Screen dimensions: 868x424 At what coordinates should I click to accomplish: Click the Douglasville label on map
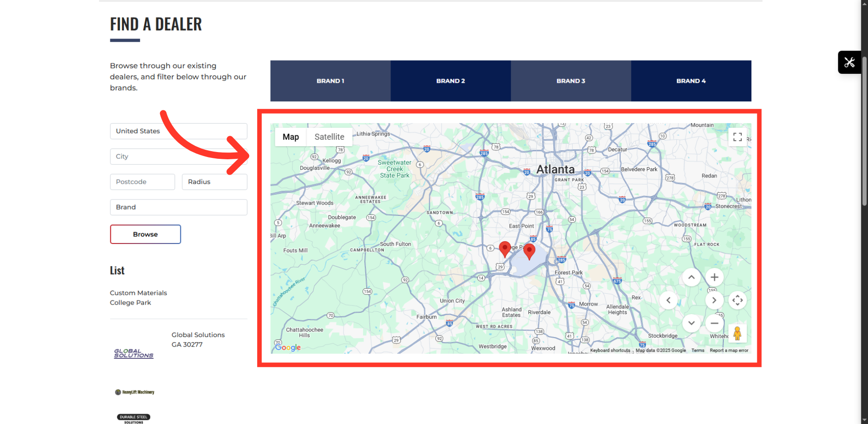coord(315,168)
